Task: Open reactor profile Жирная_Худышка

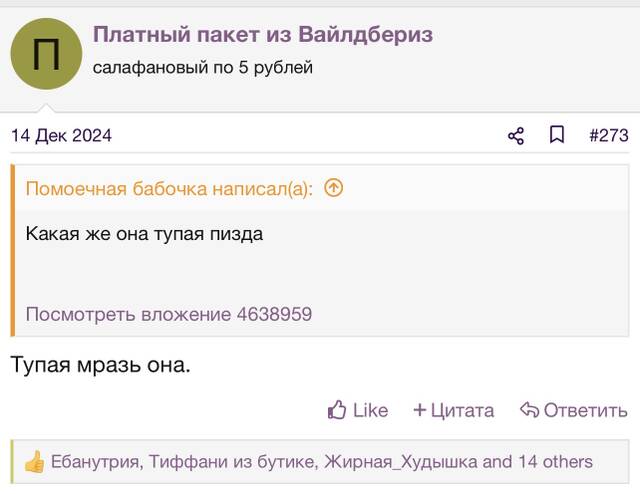Action: [x=401, y=462]
